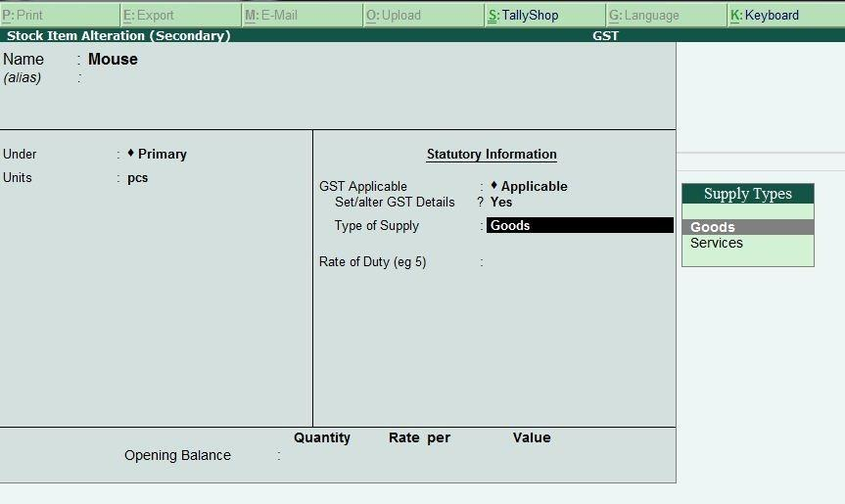The height and width of the screenshot is (504, 845).
Task: Click the Supply Types list header
Action: pyautogui.click(x=747, y=194)
